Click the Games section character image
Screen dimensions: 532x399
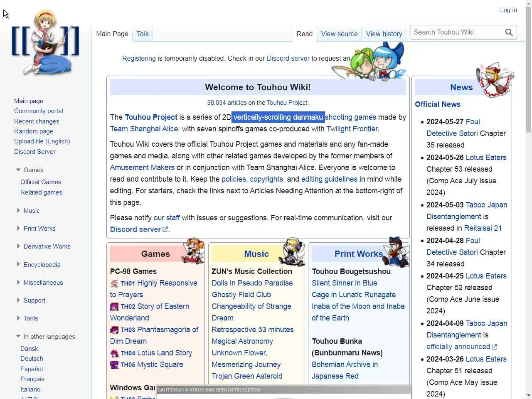(193, 251)
